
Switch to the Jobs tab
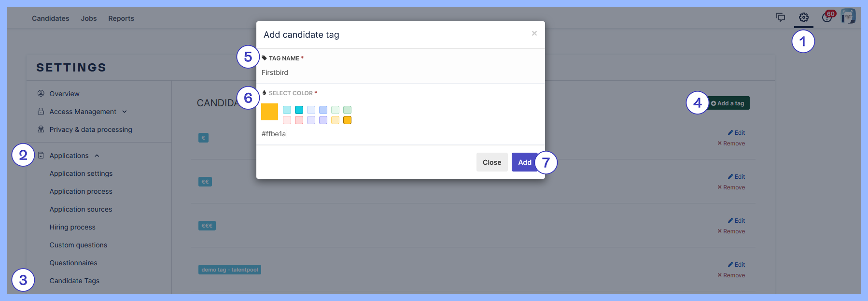click(x=88, y=18)
